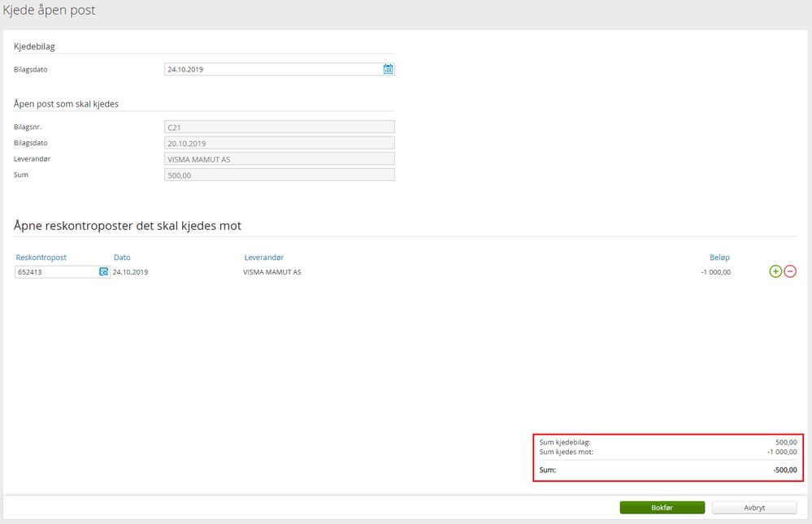Click the Leverandør field VISMA MAMUT AS
This screenshot has height=524, width=812.
(279, 159)
